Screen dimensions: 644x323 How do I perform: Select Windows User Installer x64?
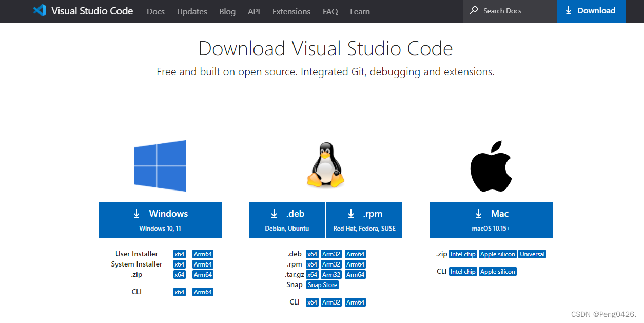click(179, 254)
